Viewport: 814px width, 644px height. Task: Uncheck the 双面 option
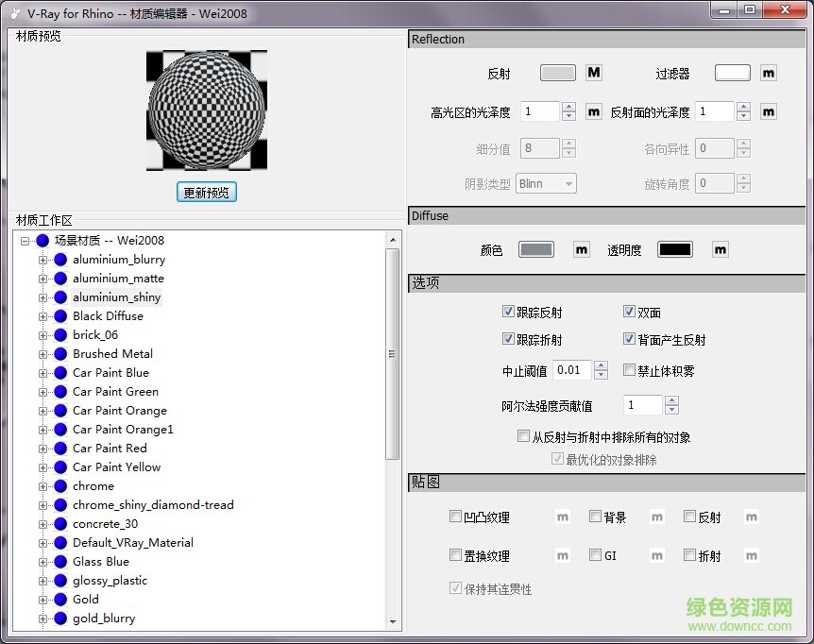629,312
